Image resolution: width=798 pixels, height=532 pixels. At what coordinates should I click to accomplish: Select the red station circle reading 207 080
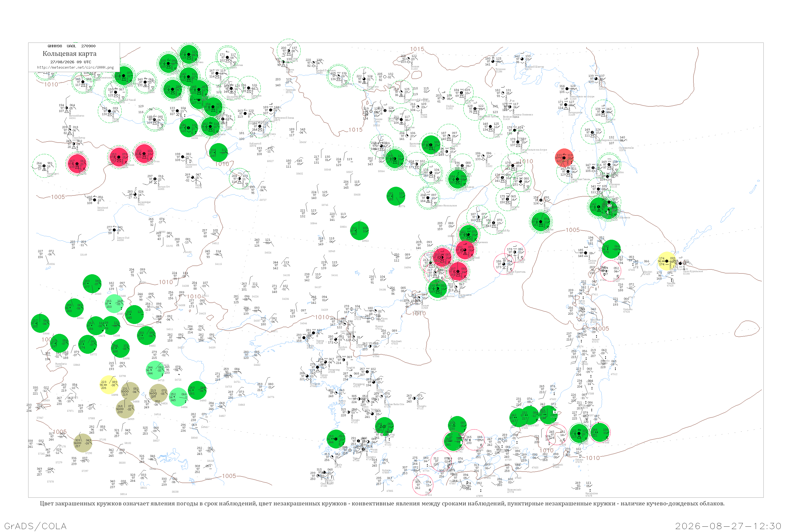458,271
